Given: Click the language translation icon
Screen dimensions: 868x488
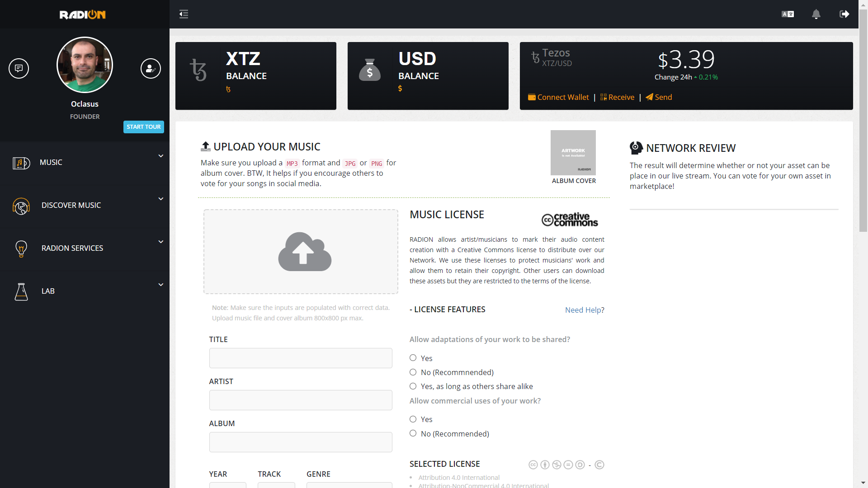Looking at the screenshot, I should click(x=788, y=14).
